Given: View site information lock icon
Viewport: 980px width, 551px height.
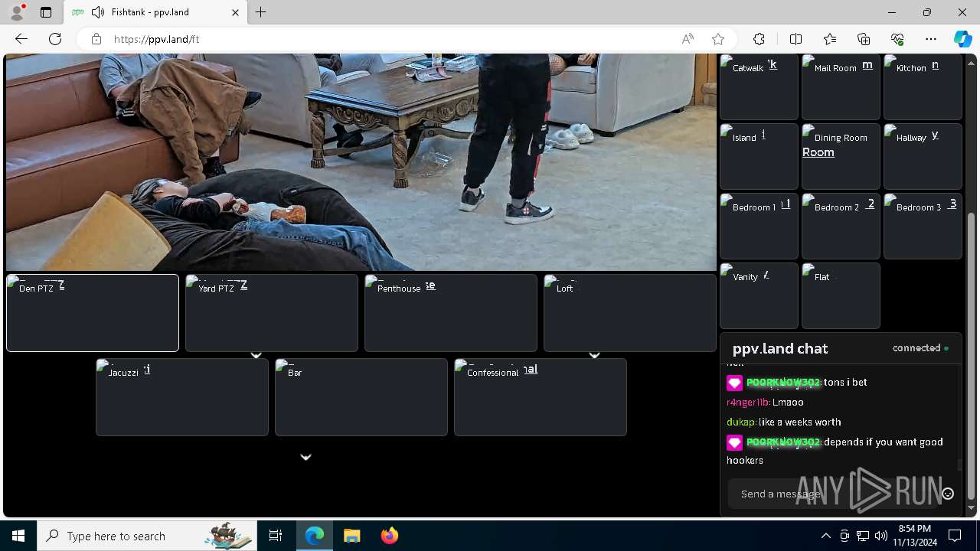Looking at the screenshot, I should (x=96, y=39).
